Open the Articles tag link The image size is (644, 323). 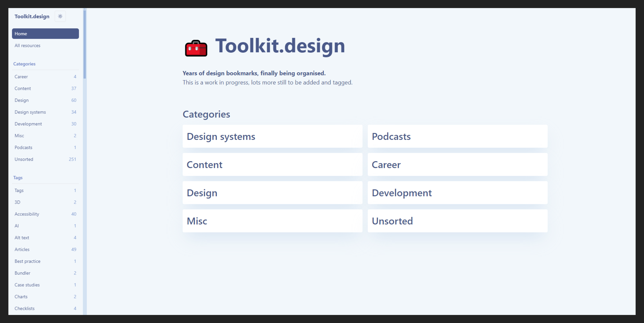45,249
